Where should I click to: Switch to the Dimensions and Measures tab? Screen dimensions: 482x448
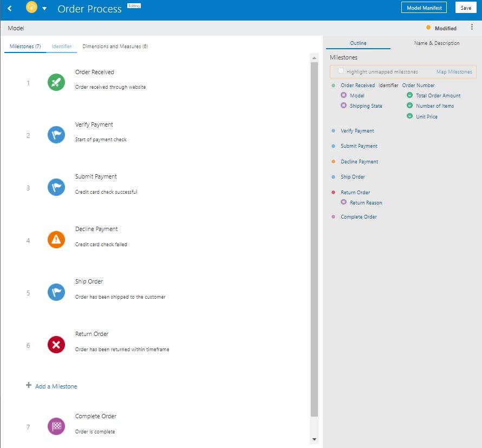point(115,47)
